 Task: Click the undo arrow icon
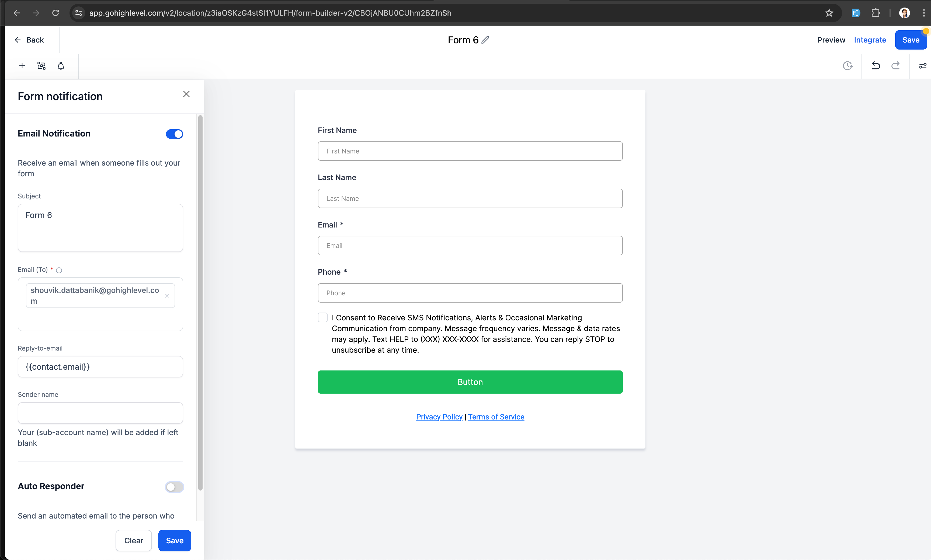point(876,66)
